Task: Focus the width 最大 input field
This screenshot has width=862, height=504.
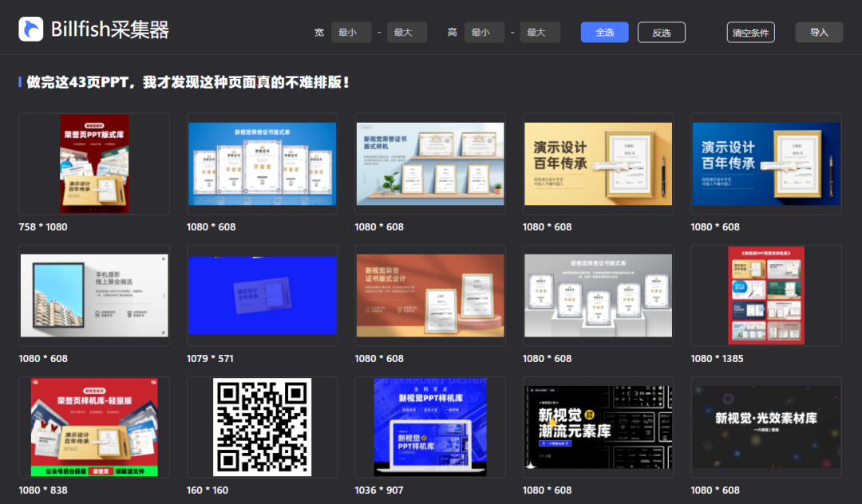Action: click(x=407, y=33)
